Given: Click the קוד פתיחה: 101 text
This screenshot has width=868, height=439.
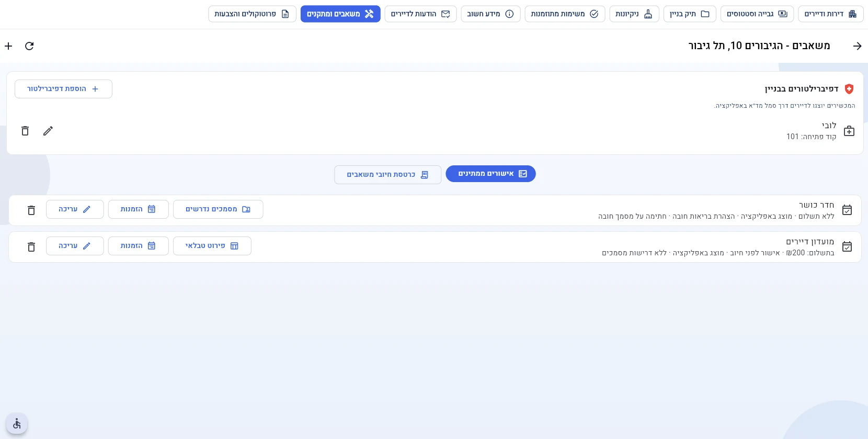Looking at the screenshot, I should pos(811,137).
